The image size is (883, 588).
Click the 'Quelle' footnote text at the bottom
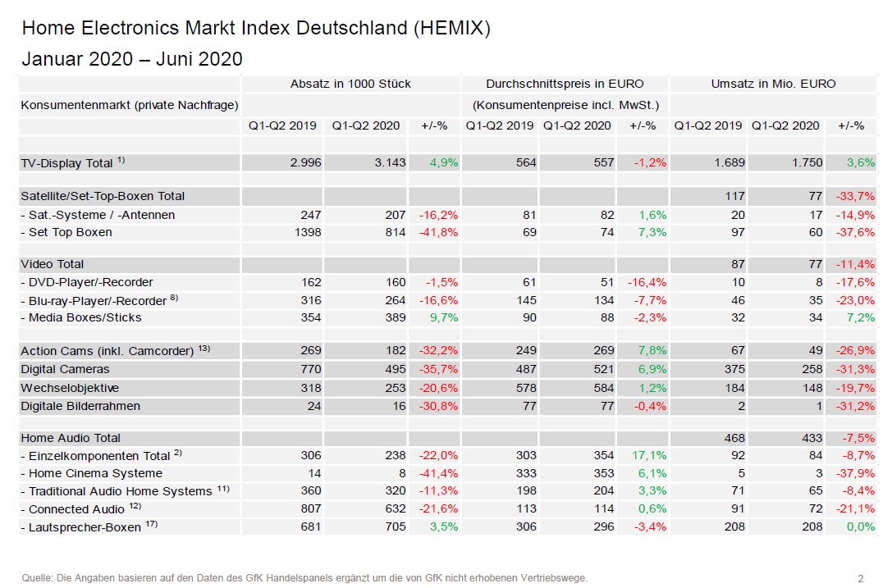pyautogui.click(x=304, y=577)
